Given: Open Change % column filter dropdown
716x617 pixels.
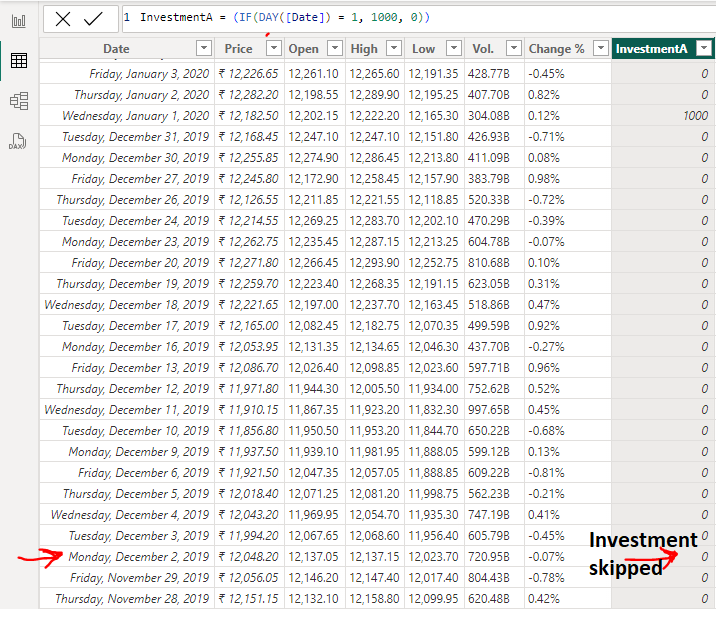Looking at the screenshot, I should pos(601,47).
